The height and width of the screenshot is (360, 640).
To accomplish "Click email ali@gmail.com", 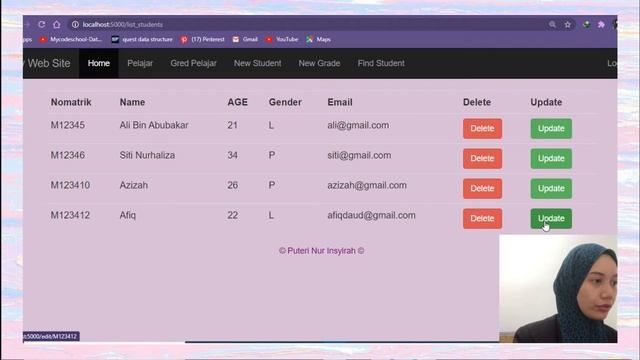I will (358, 126).
